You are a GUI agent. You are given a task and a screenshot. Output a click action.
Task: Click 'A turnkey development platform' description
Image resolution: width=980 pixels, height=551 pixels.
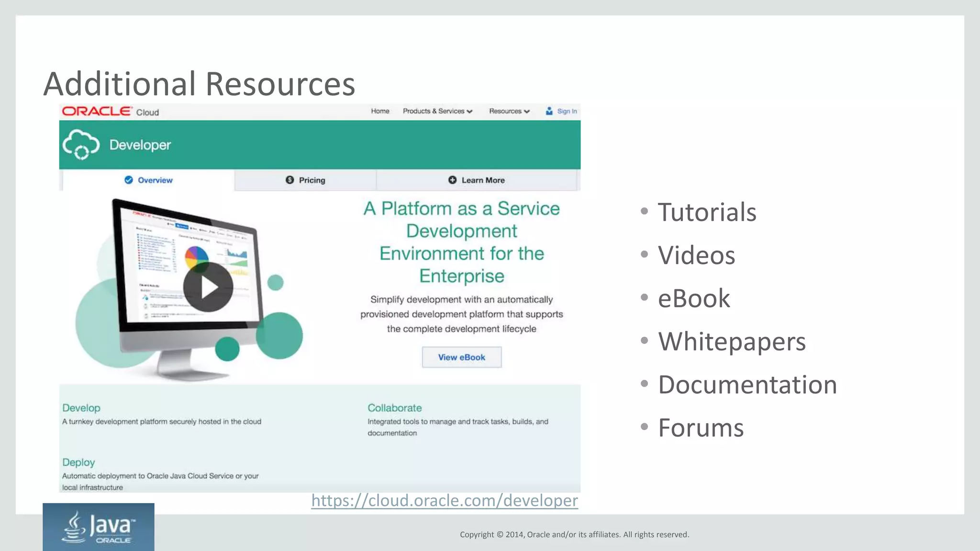click(162, 421)
